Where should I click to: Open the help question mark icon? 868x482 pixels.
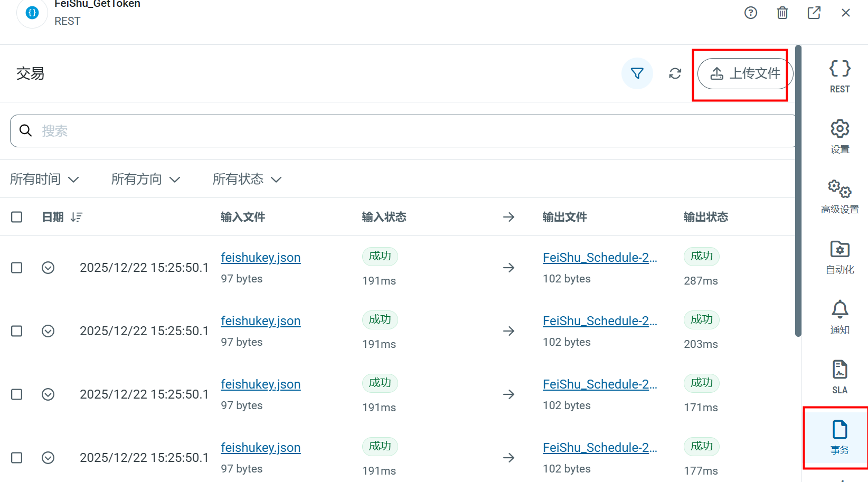coord(750,13)
